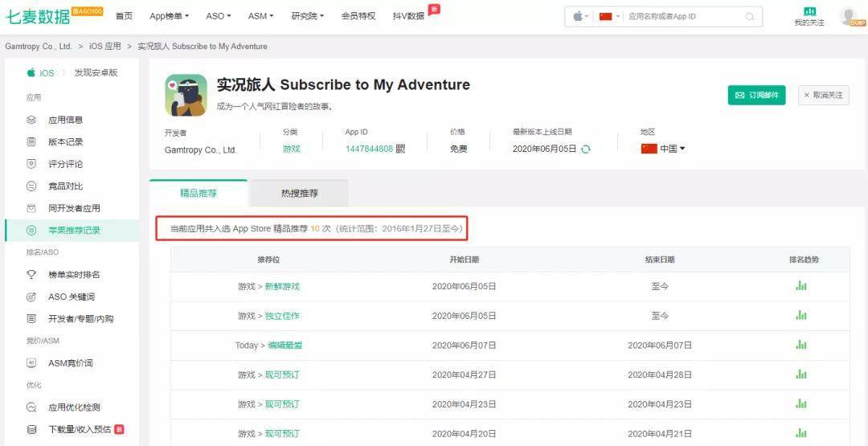The width and height of the screenshot is (868, 446).
Task: Click the 取消关注 button
Action: 823,95
